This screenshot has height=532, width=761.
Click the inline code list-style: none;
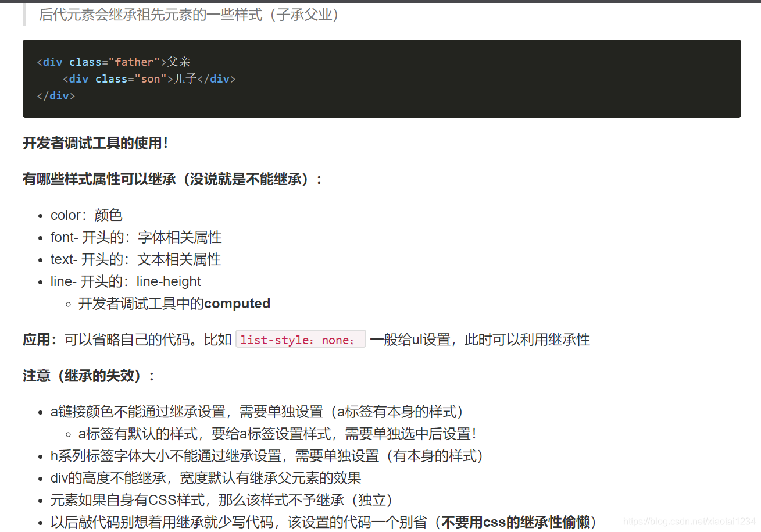pos(301,340)
